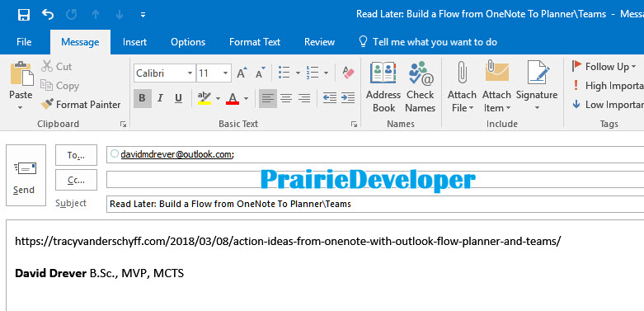644x311 pixels.
Task: Click Increase Indent icon
Action: 348,98
